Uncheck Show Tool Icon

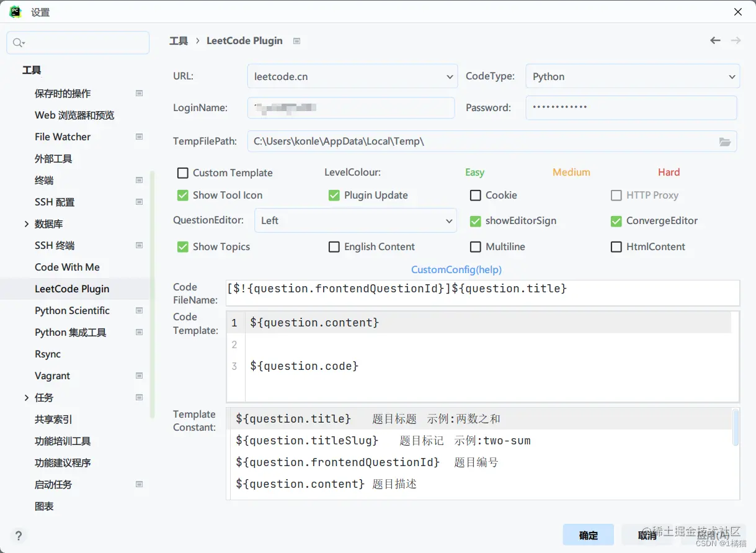pyautogui.click(x=183, y=195)
